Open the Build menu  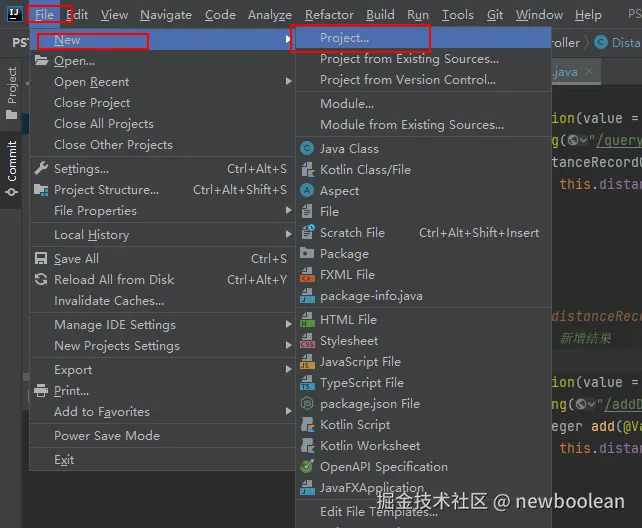380,15
